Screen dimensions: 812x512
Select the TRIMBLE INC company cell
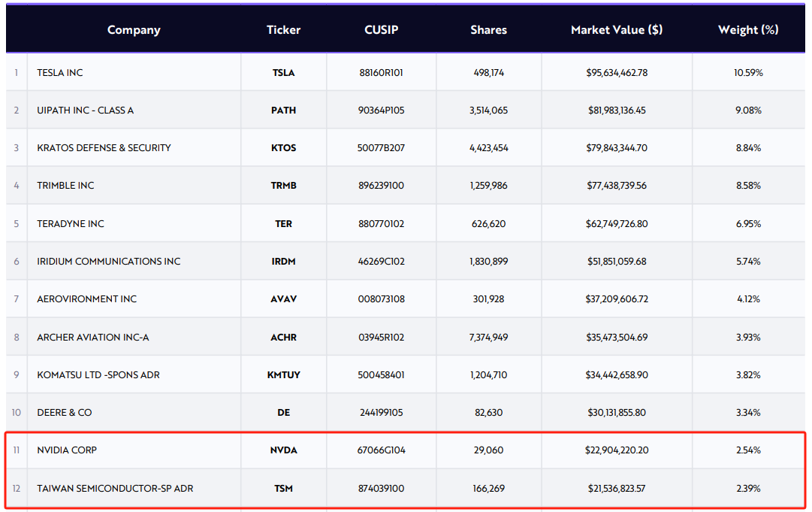point(66,186)
